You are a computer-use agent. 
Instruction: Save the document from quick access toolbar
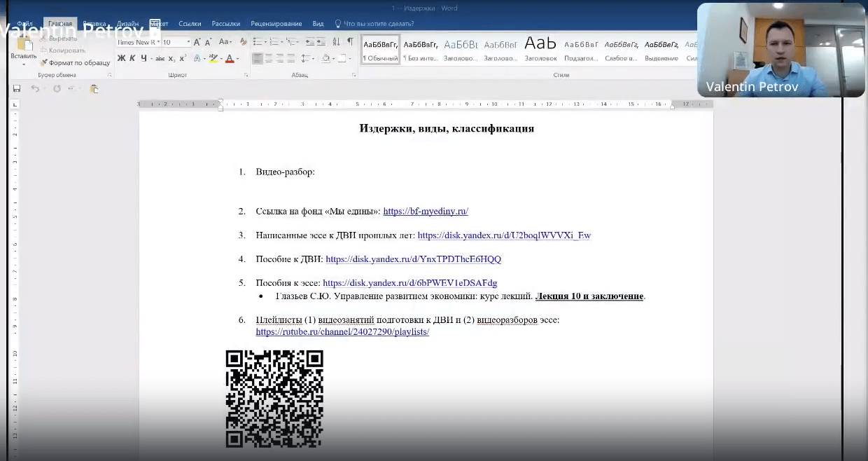(x=17, y=89)
